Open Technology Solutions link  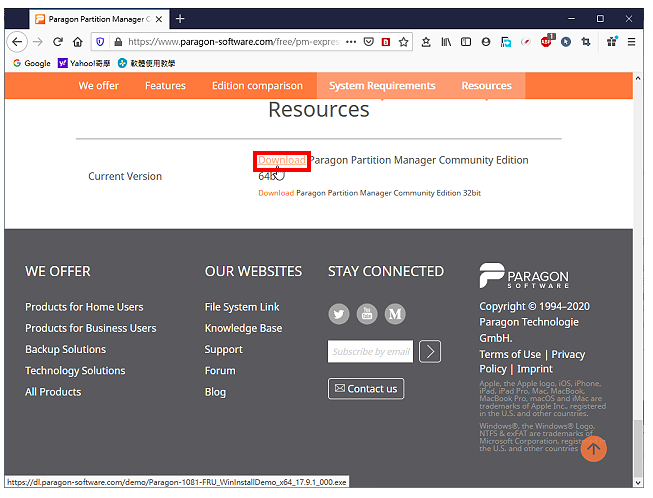tap(75, 371)
